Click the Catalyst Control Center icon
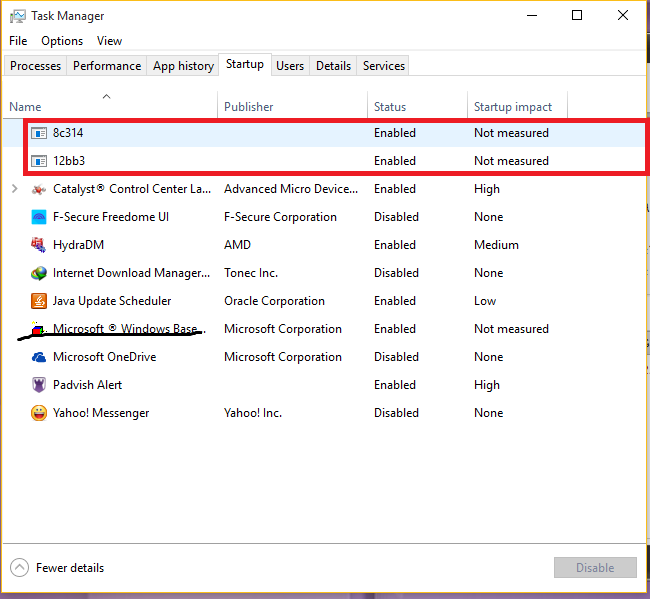 [x=39, y=189]
